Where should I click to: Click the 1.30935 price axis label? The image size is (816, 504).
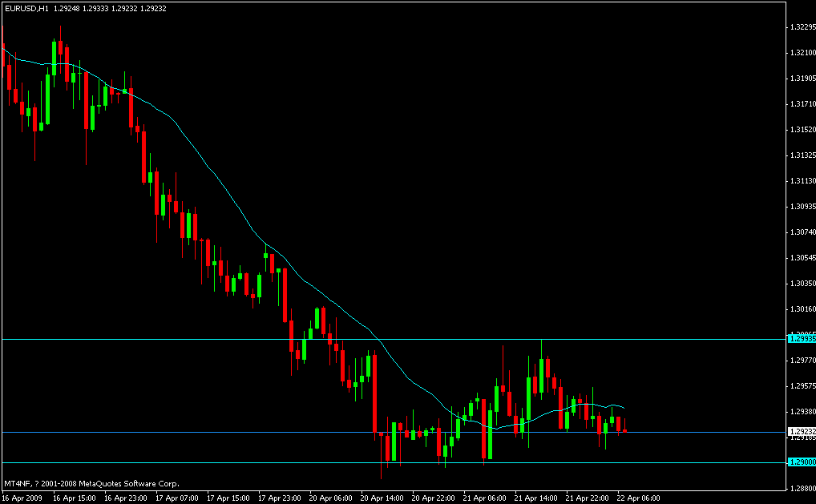(802, 207)
